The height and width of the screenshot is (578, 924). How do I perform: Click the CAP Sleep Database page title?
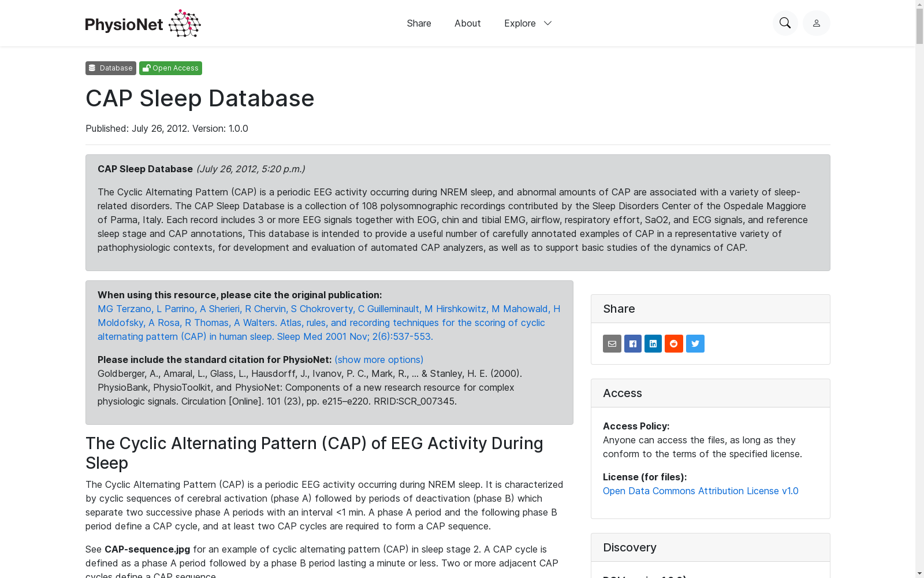point(200,98)
